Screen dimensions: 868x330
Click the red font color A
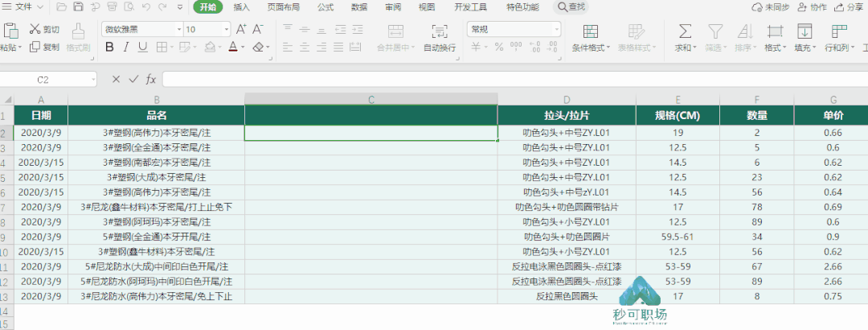pyautogui.click(x=234, y=47)
